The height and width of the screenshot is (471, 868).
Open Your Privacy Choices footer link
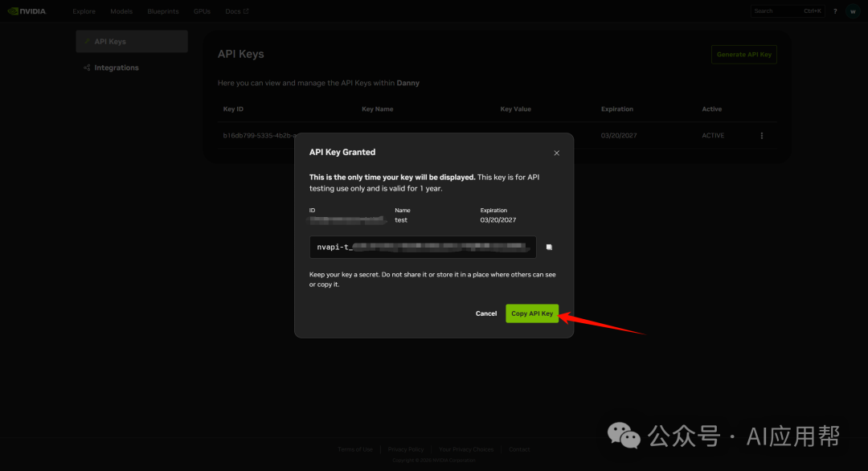pyautogui.click(x=466, y=449)
